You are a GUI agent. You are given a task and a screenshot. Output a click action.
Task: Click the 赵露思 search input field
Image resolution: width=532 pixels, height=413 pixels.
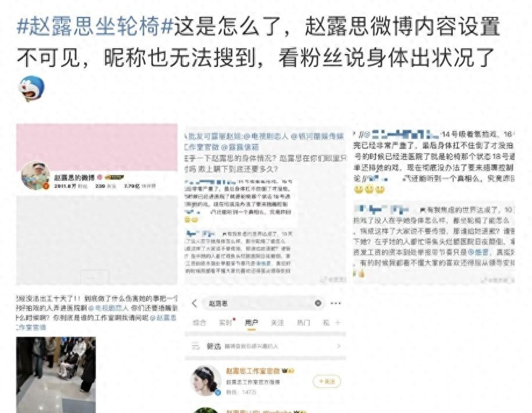click(263, 303)
